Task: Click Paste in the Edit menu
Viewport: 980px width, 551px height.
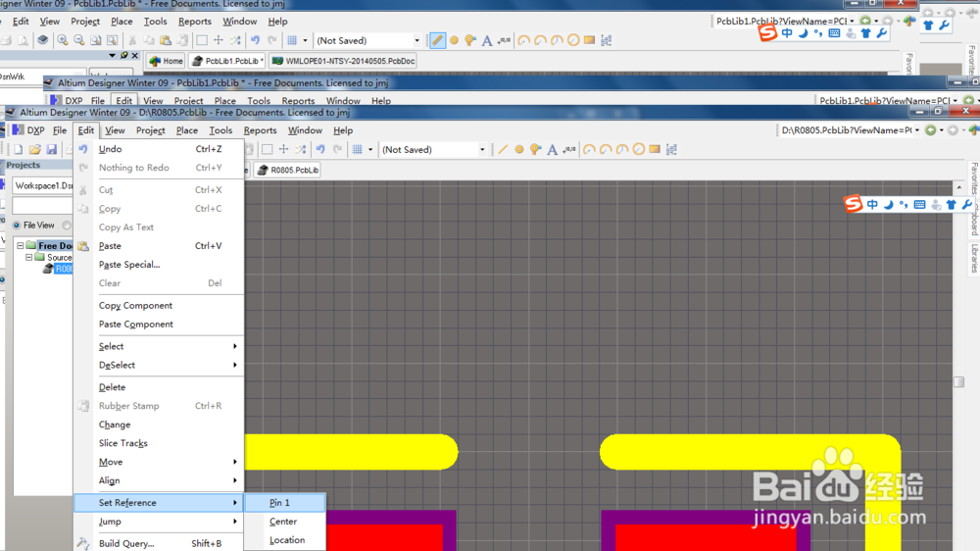Action: (159, 246)
